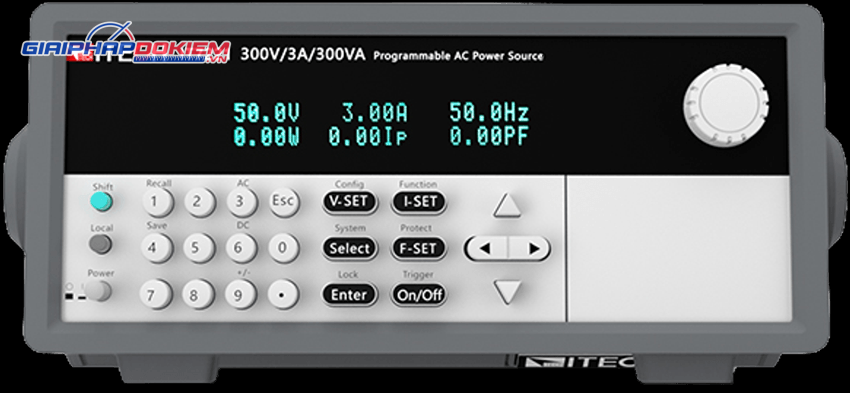Viewport: 850px width, 393px height.
Task: Click the Enter confirm key
Action: (x=349, y=295)
